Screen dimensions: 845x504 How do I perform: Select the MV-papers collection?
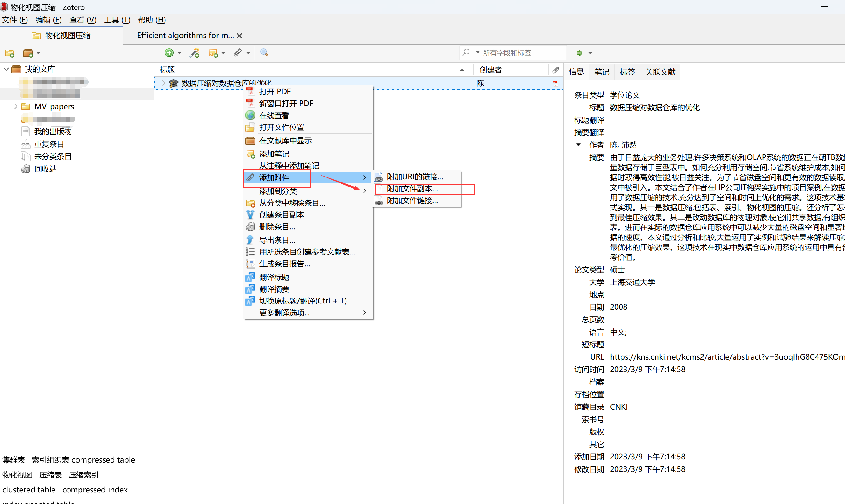point(54,106)
